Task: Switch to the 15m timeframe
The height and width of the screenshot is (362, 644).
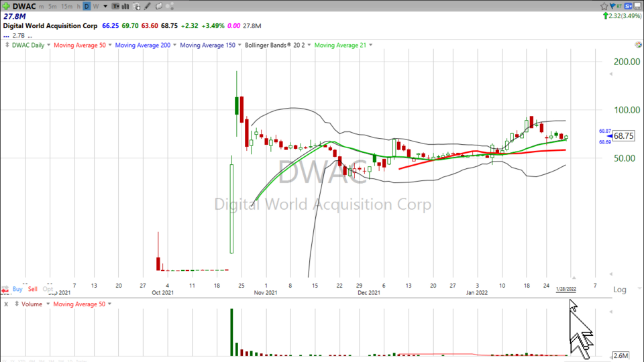Action: tap(66, 7)
